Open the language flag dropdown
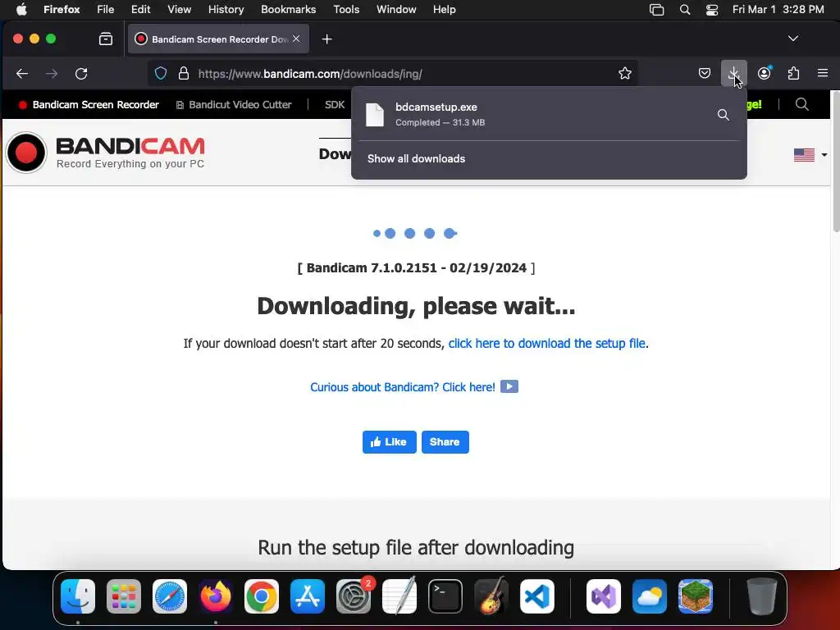840x630 pixels. click(810, 155)
